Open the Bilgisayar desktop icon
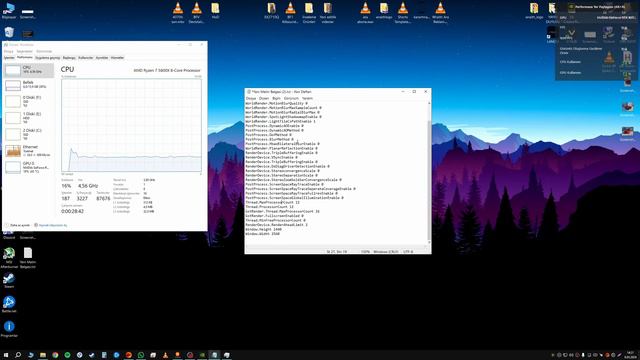The width and height of the screenshot is (640, 360). (9, 11)
